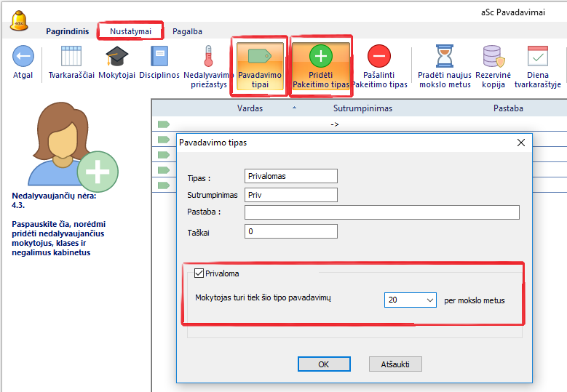Open Diena tvarkaraštyje calendar icon
This screenshot has height=392, width=567.
point(538,56)
